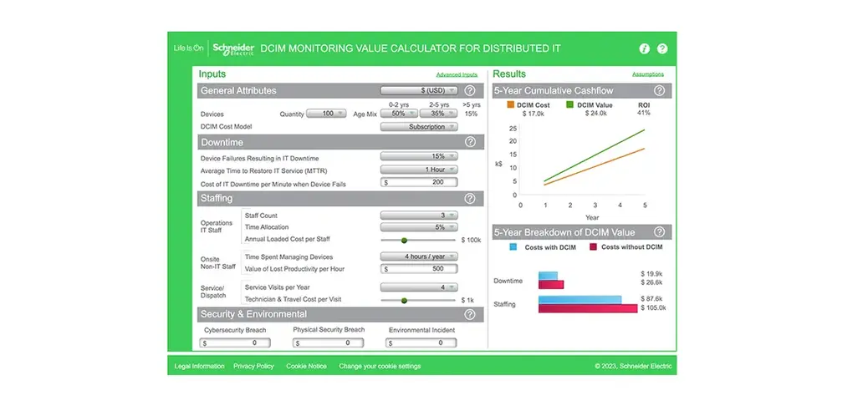Click the Physical Security Breach cost field
This screenshot has height=406, width=868.
329,343
